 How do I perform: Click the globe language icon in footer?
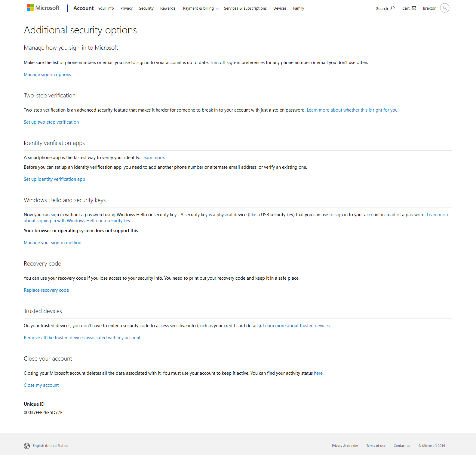pos(27,446)
